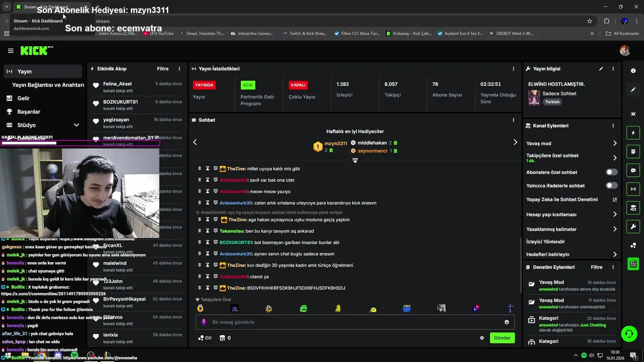Expand Yavaş mod settings
Viewport: 644px width, 362px height.
(x=615, y=143)
